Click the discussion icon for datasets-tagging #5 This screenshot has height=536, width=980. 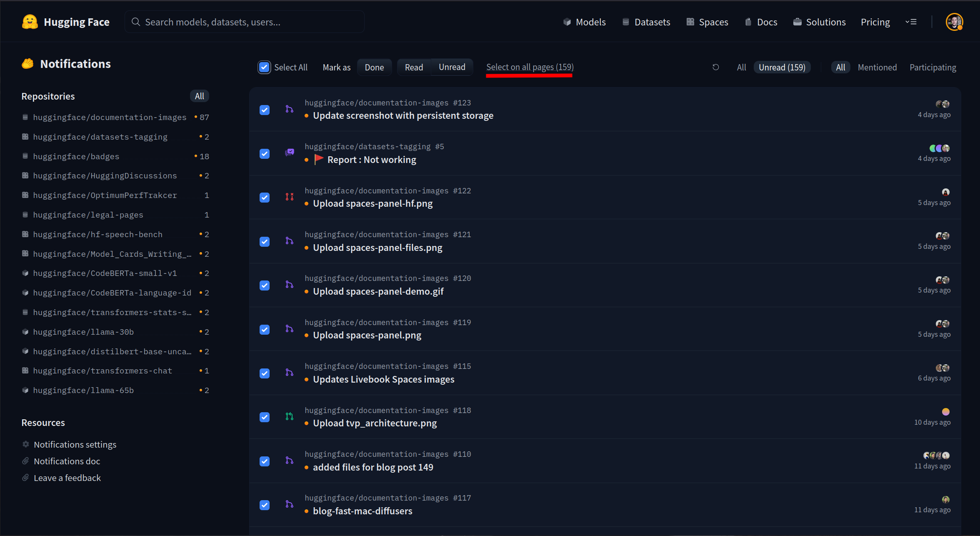[x=289, y=153]
